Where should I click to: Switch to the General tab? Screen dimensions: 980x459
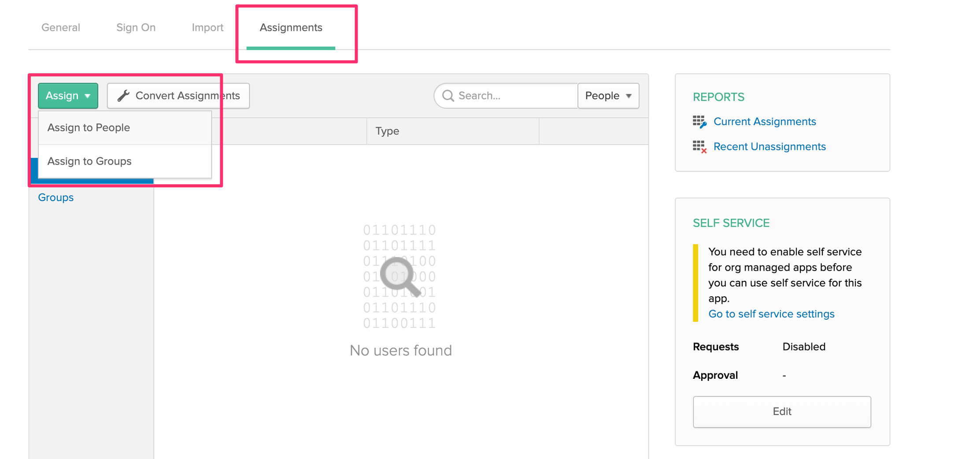61,27
